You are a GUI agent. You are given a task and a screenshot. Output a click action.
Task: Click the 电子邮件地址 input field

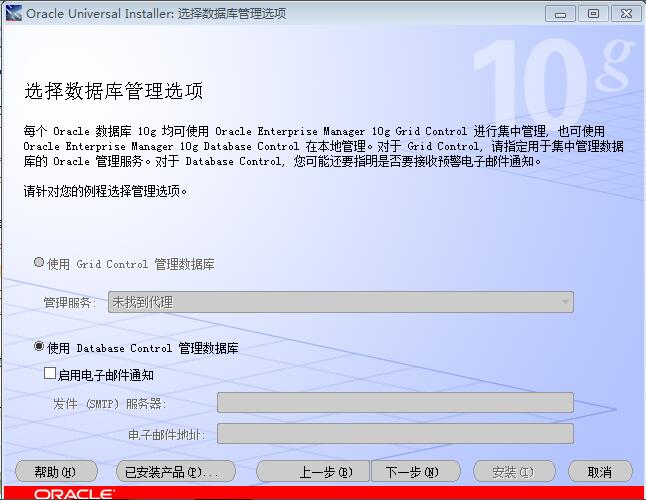(395, 434)
